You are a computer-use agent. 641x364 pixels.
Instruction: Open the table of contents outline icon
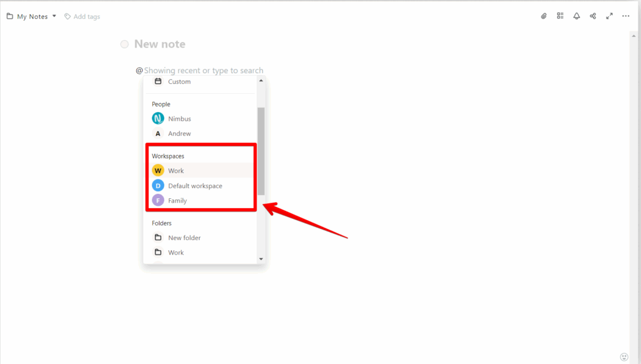point(560,16)
